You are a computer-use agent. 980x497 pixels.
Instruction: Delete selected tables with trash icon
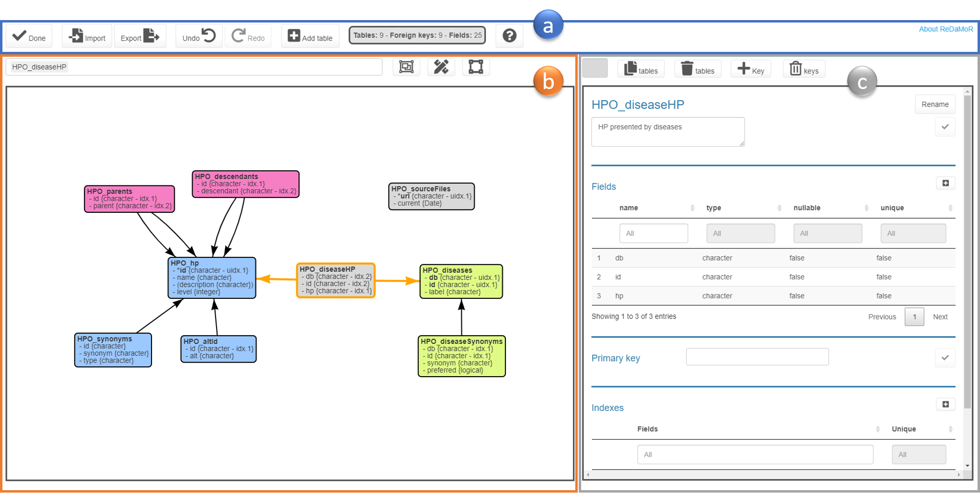click(x=698, y=69)
